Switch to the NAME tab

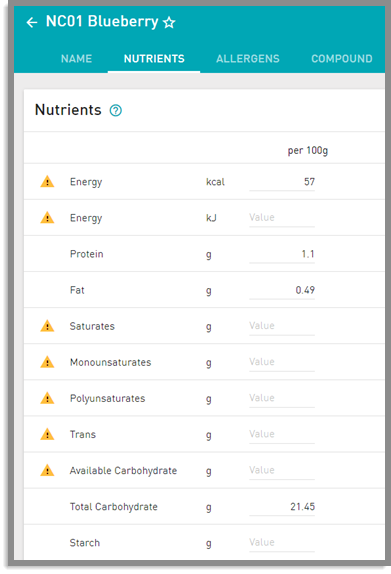point(77,59)
